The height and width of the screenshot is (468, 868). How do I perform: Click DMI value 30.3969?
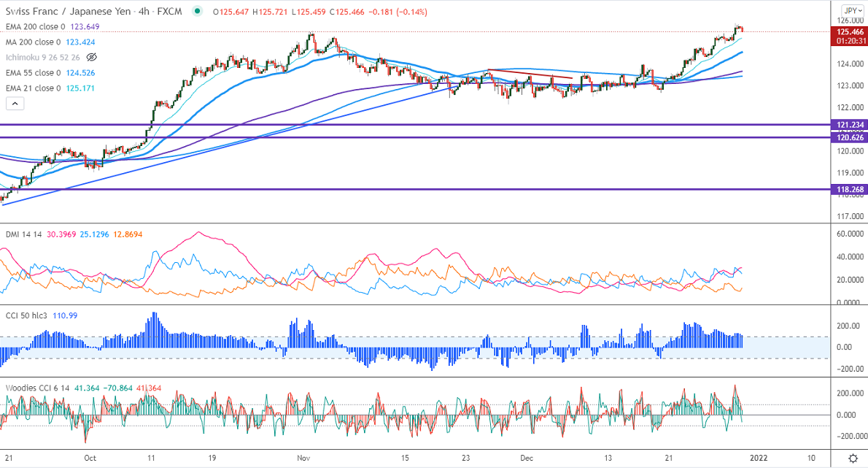61,234
